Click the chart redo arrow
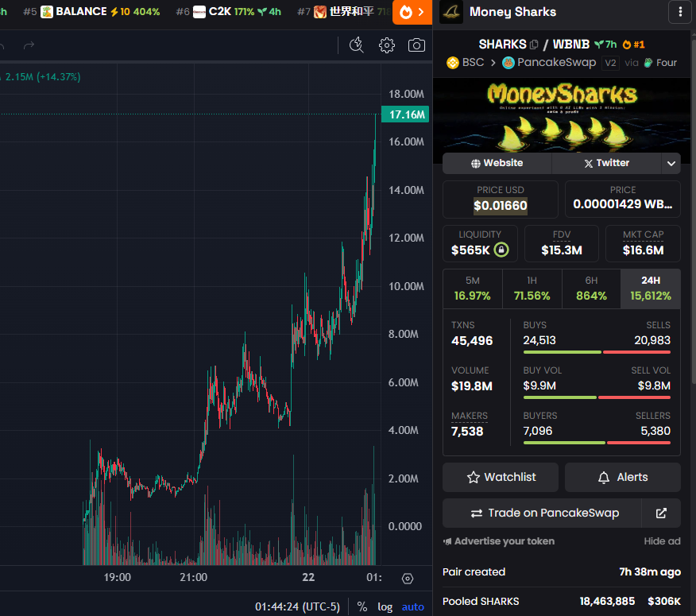Image resolution: width=696 pixels, height=616 pixels. 29,45
